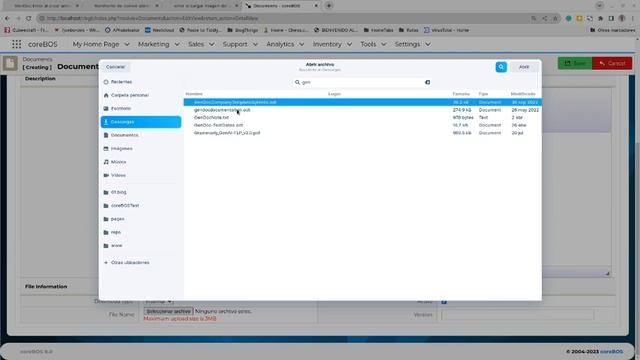The height and width of the screenshot is (360, 640).
Task: Select the highlighted GenDocCompany template .odt file
Action: (362, 102)
